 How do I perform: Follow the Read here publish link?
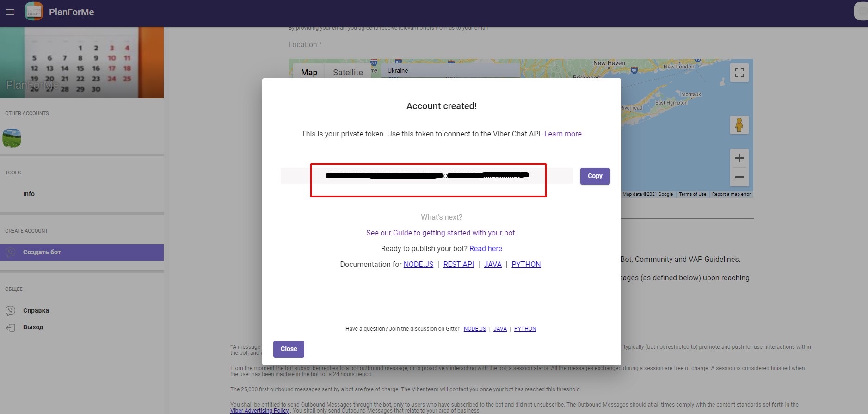click(x=486, y=248)
